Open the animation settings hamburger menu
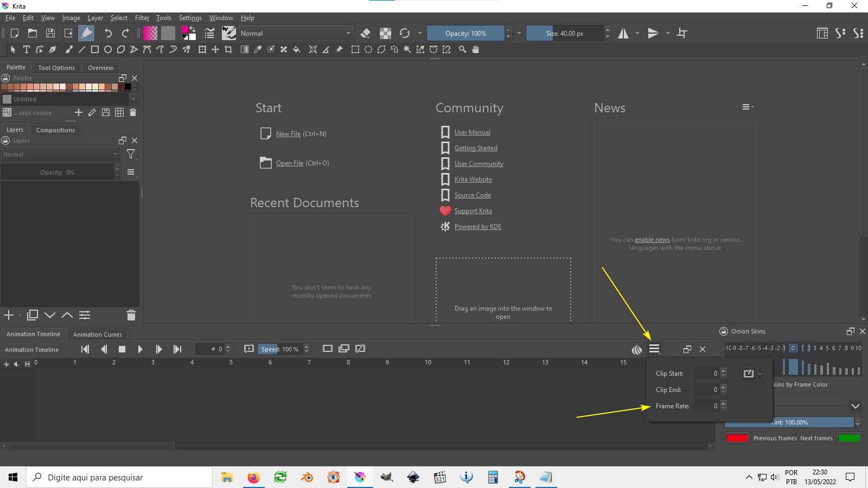The width and height of the screenshot is (868, 488). [x=654, y=349]
